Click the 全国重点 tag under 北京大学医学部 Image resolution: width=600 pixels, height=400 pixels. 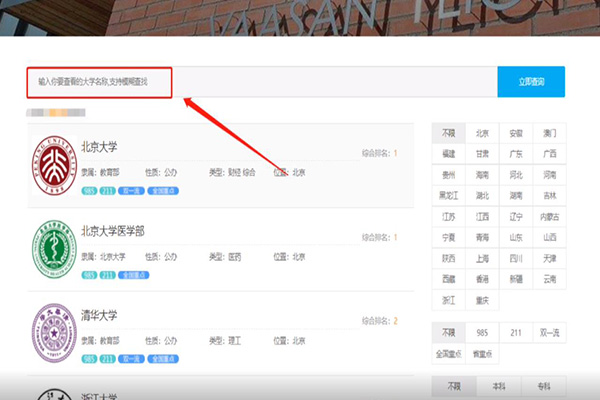[x=134, y=275]
